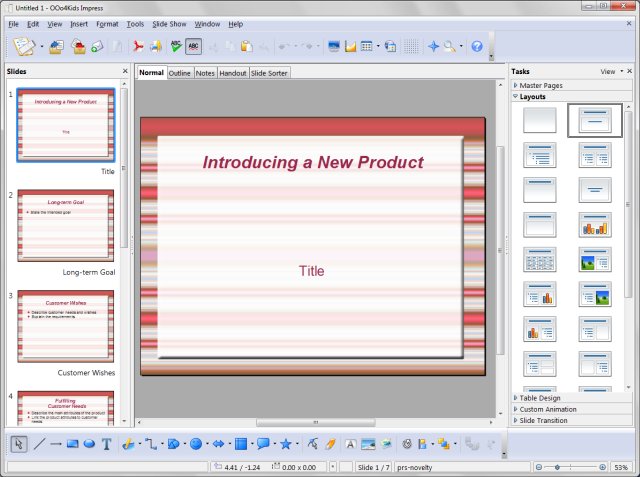Toggle the AutoSpellcheck ABC button
This screenshot has height=477, width=640.
click(x=193, y=46)
